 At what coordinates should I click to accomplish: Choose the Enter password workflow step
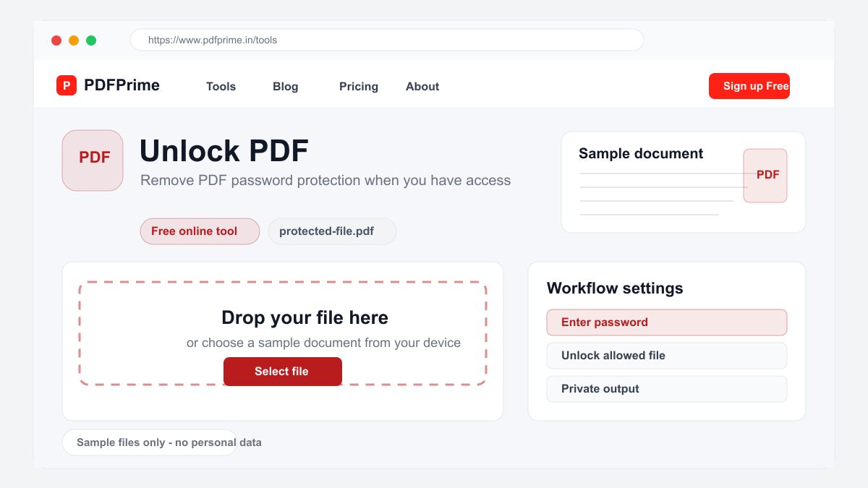tap(667, 322)
